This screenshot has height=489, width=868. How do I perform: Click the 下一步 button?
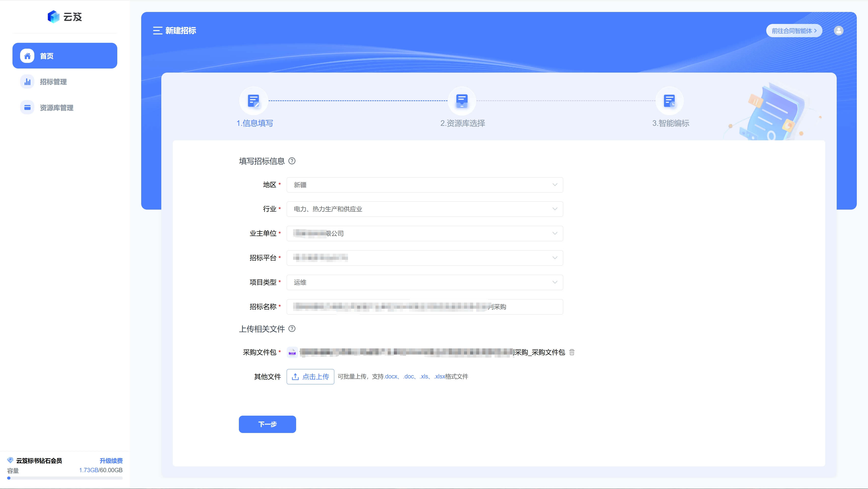(267, 424)
